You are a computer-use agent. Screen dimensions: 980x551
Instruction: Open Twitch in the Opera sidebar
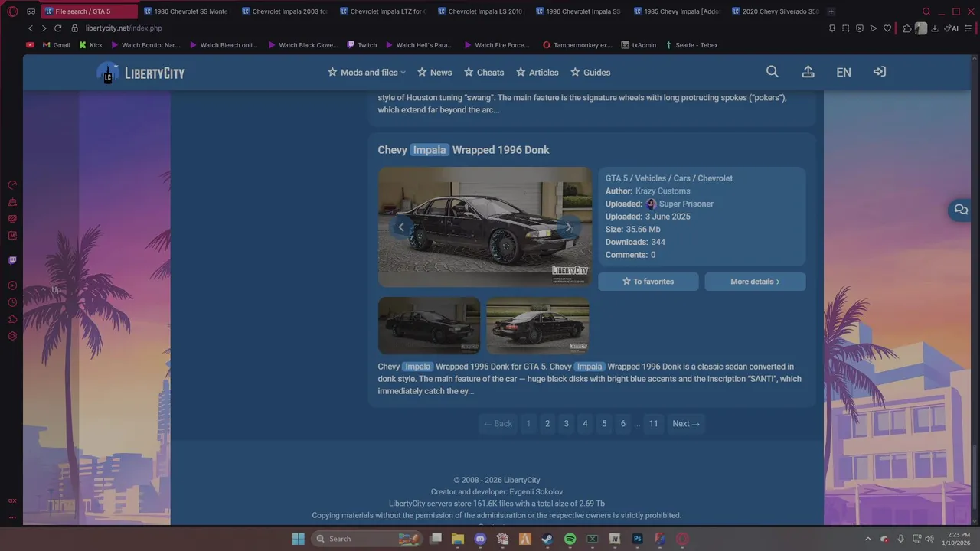12,260
